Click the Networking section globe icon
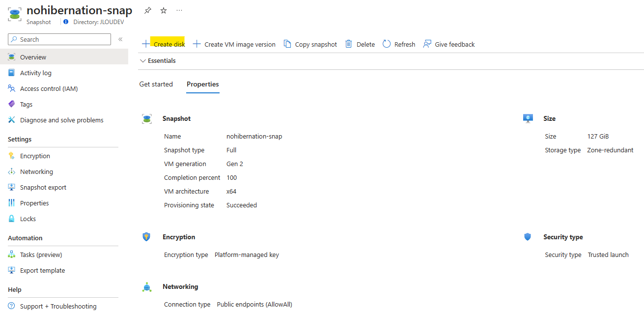Screen dimensions: 644x312 click(146, 287)
